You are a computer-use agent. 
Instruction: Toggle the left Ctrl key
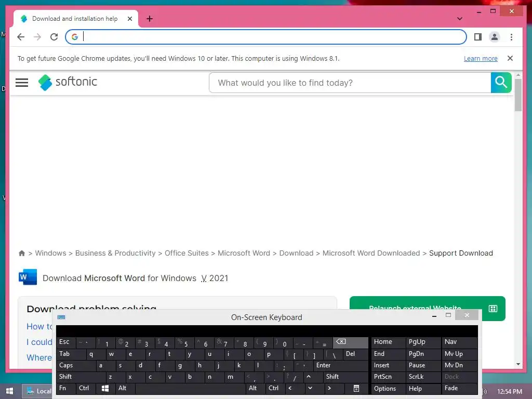86,388
